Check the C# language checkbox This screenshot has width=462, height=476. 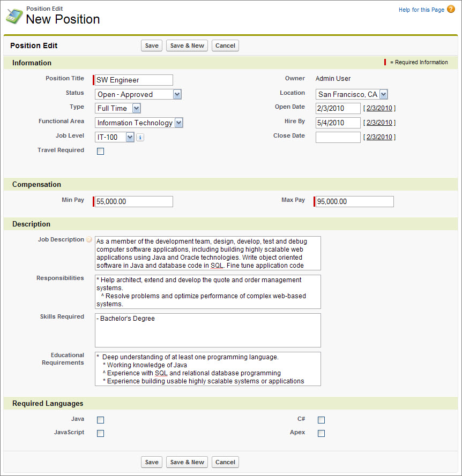click(x=321, y=420)
